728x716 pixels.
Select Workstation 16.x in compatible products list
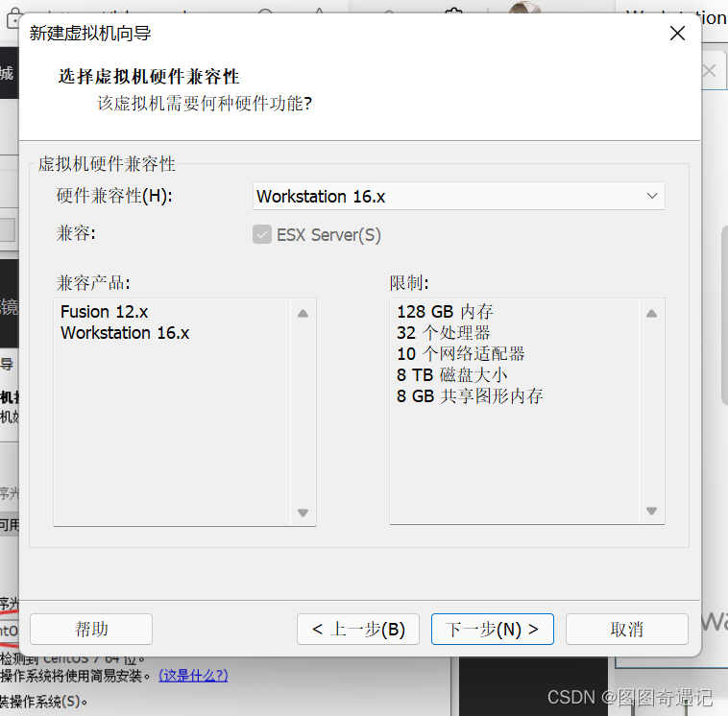125,333
